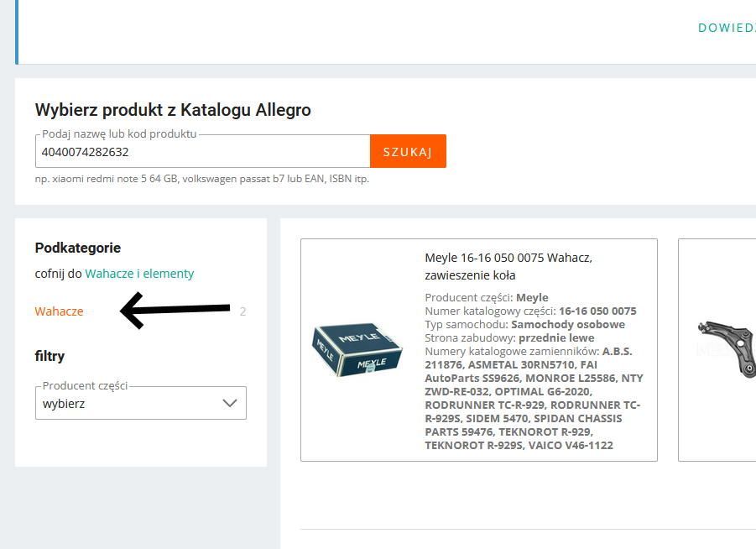756x549 pixels.
Task: Click the Meyle box product thumbnail
Action: tap(357, 350)
